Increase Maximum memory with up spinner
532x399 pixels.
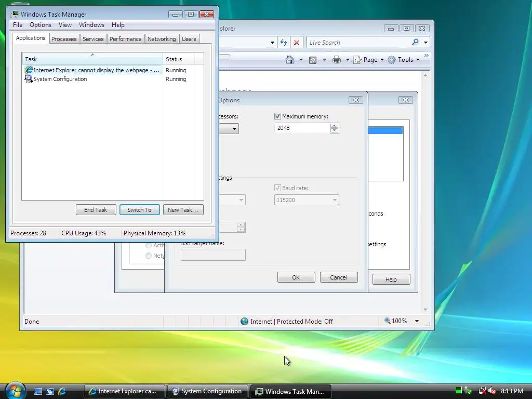pos(334,126)
